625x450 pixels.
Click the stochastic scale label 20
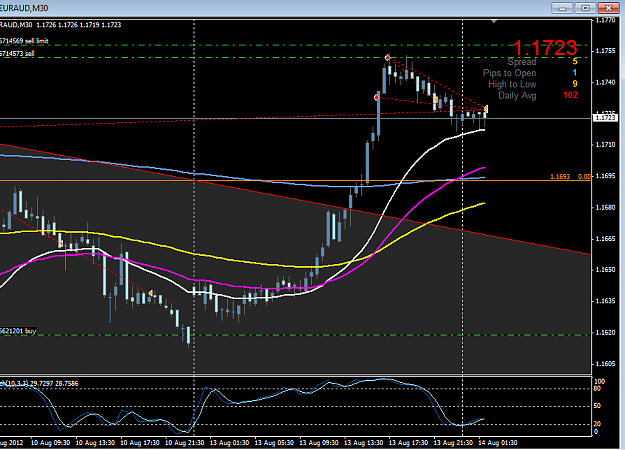pos(597,424)
